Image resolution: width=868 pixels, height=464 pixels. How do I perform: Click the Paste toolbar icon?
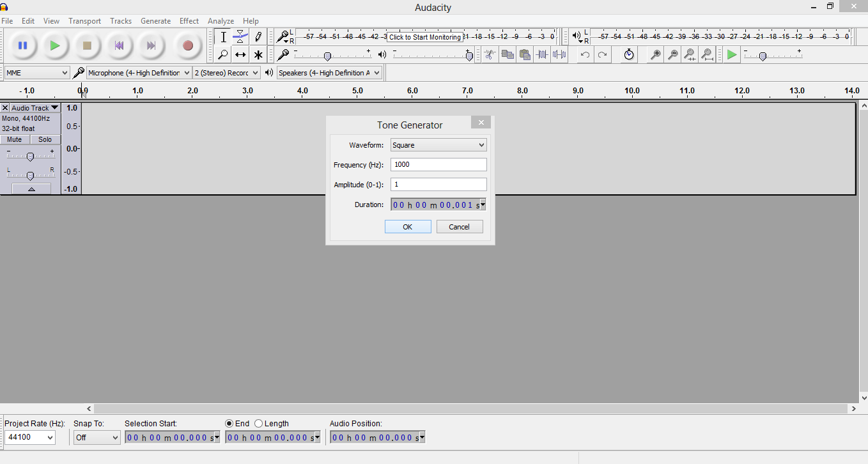(525, 55)
